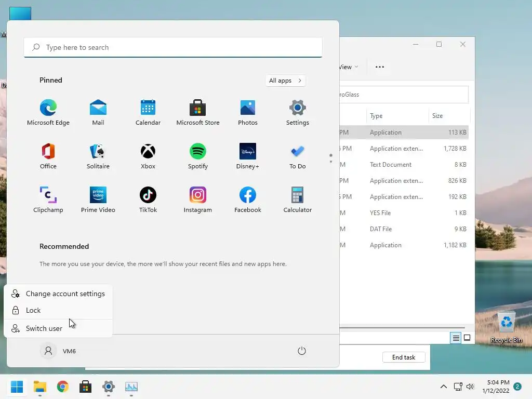This screenshot has width=532, height=399.
Task: Open Spotify from pinned apps
Action: [198, 156]
